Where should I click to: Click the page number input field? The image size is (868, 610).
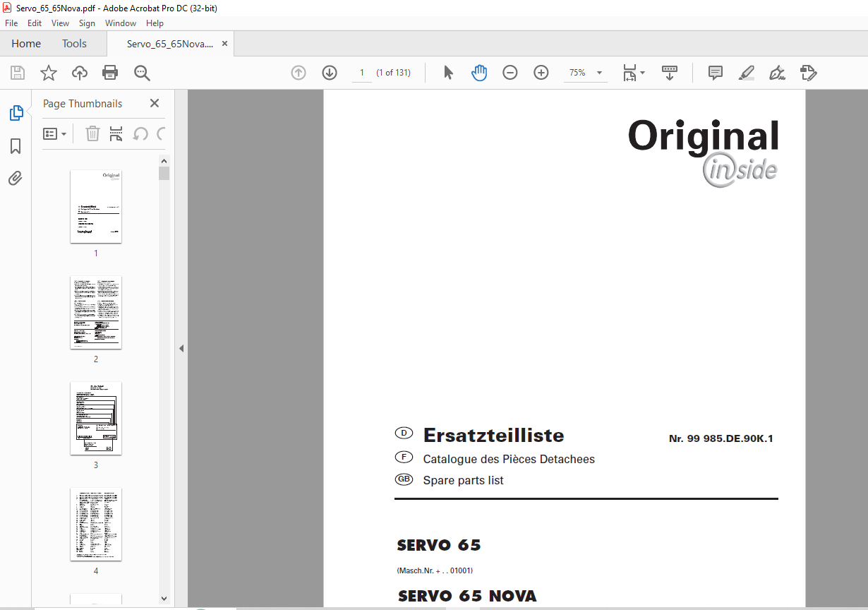[362, 73]
